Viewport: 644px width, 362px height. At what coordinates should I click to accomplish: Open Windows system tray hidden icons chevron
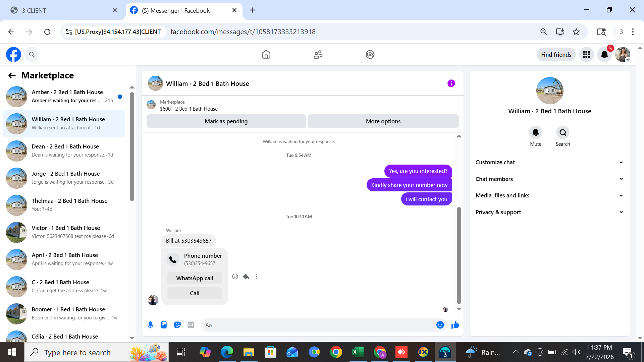pyautogui.click(x=516, y=352)
